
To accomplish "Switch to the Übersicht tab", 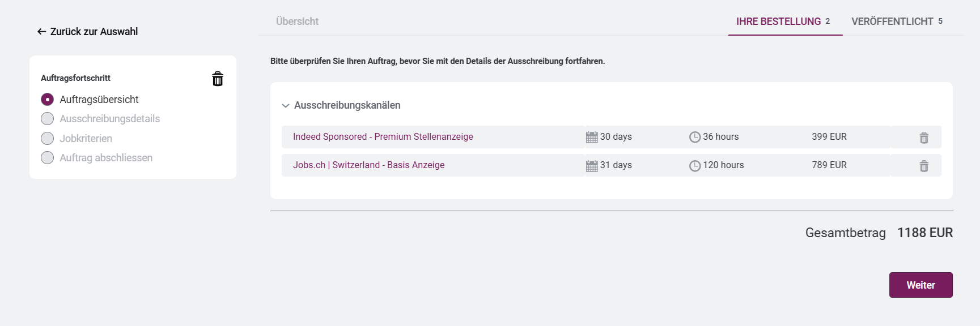I will click(297, 22).
